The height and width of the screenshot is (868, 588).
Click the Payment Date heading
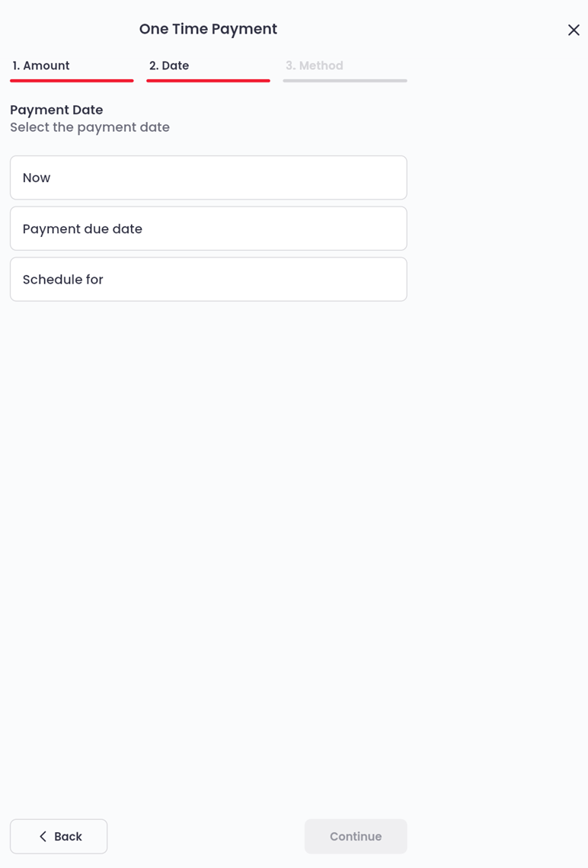(x=56, y=110)
